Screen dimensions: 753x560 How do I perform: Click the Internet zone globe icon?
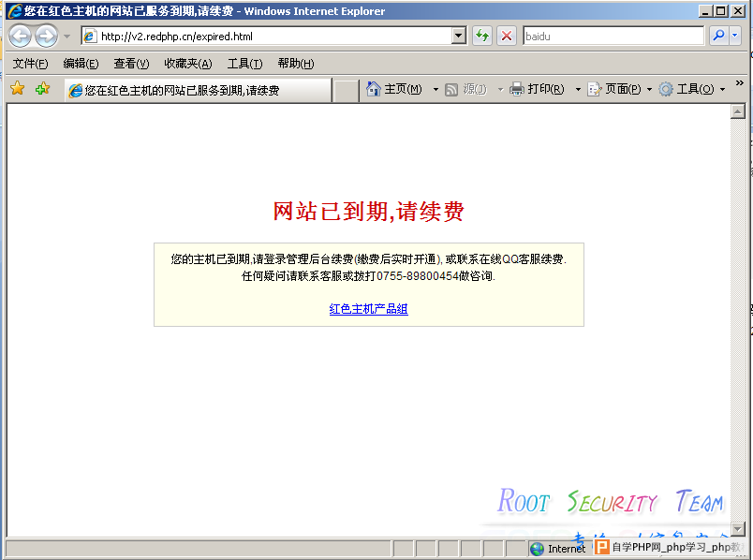[537, 549]
